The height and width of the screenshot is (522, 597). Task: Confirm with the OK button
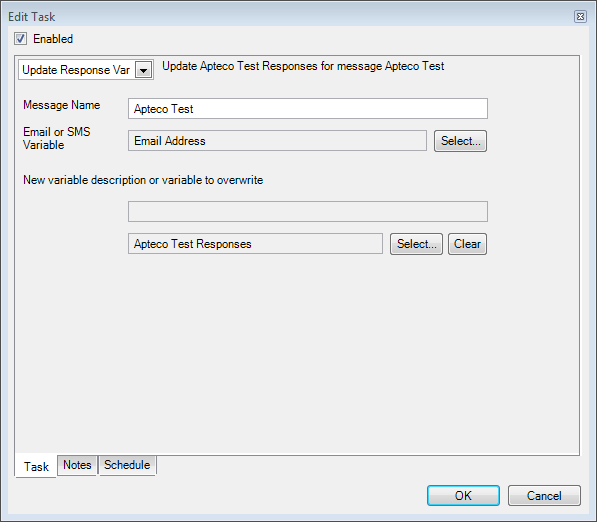pyautogui.click(x=463, y=496)
